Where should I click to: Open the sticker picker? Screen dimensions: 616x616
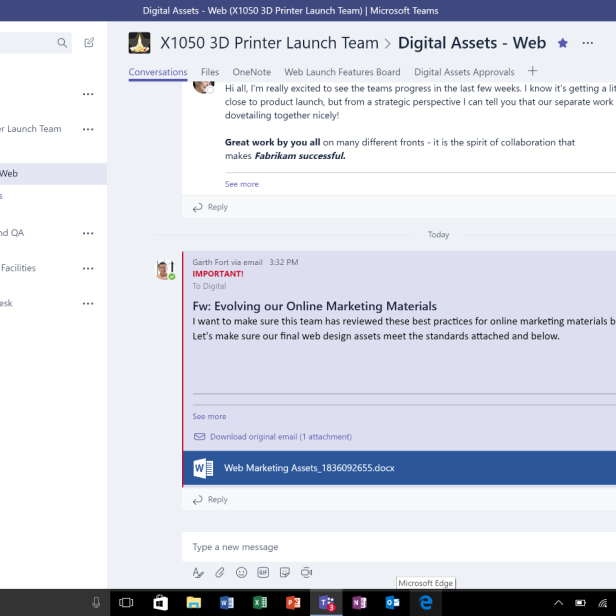pos(285,573)
